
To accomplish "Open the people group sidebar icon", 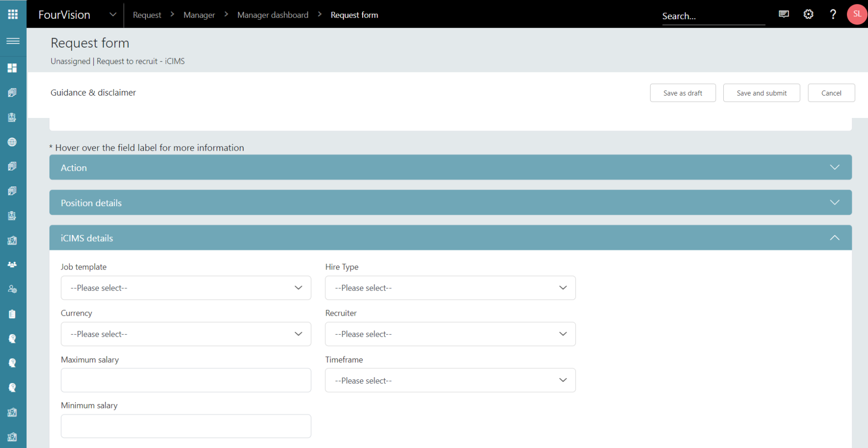I will [x=12, y=265].
